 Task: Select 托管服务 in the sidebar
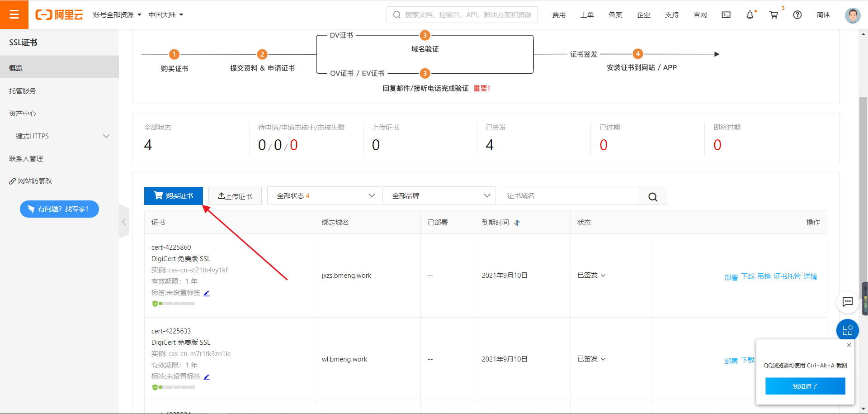(23, 91)
